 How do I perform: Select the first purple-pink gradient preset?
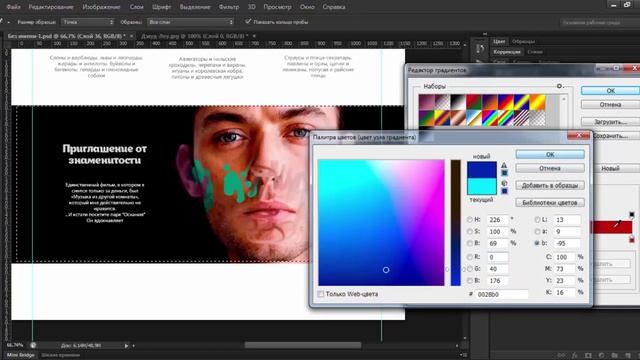click(427, 102)
